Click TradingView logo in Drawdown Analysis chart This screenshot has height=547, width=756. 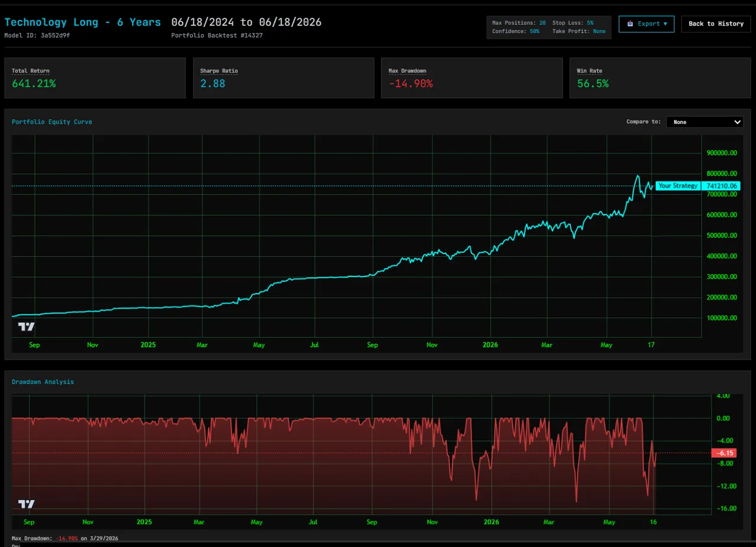[26, 504]
